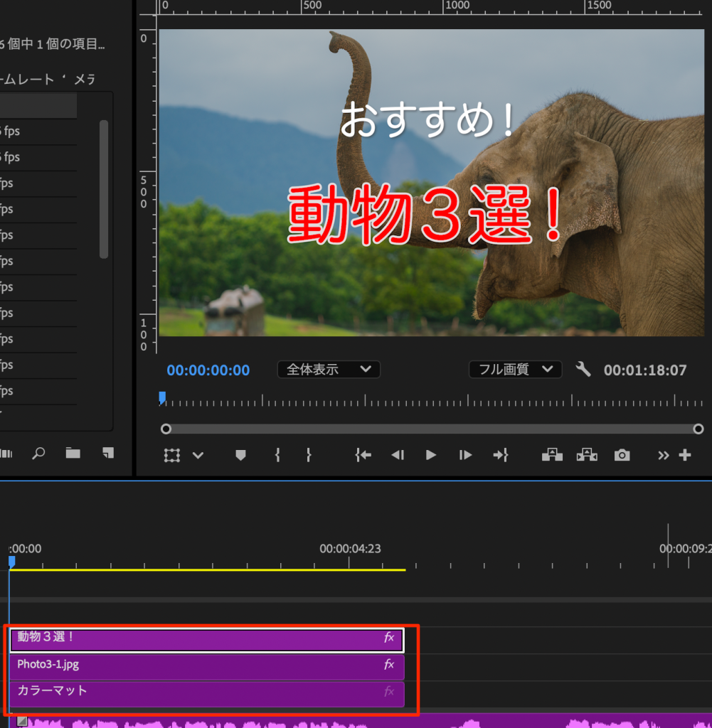Toggle fx badge on 動物３選！ clip

[x=389, y=638]
